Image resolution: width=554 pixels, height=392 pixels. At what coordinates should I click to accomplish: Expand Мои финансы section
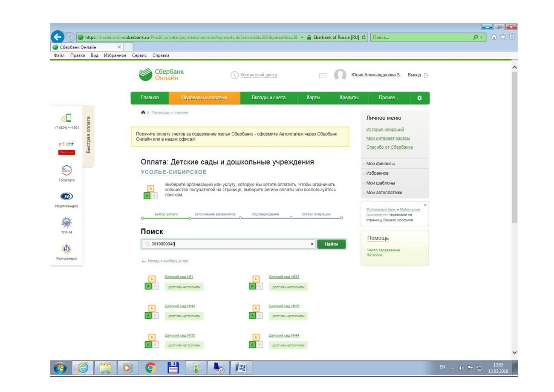[395, 164]
